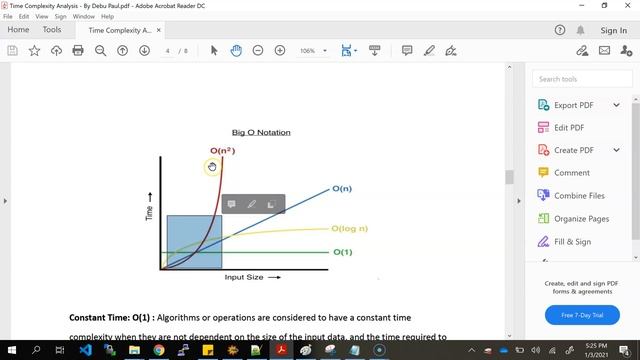Click the crop icon in floating toolbar
Viewport: 640px width, 360px height.
(271, 204)
